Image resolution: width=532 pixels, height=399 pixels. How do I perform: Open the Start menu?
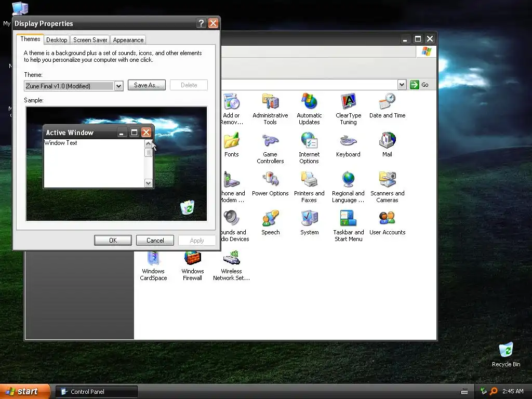[x=24, y=391]
